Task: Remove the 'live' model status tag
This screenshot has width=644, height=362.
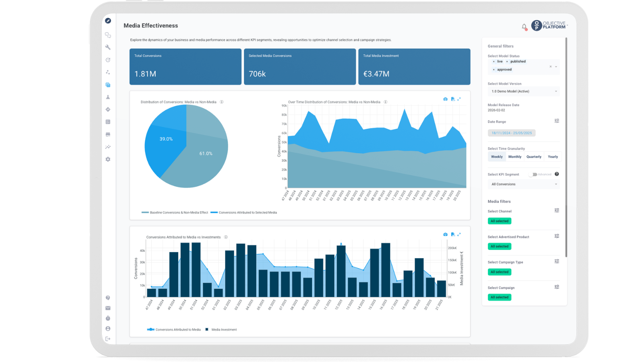Action: point(494,62)
